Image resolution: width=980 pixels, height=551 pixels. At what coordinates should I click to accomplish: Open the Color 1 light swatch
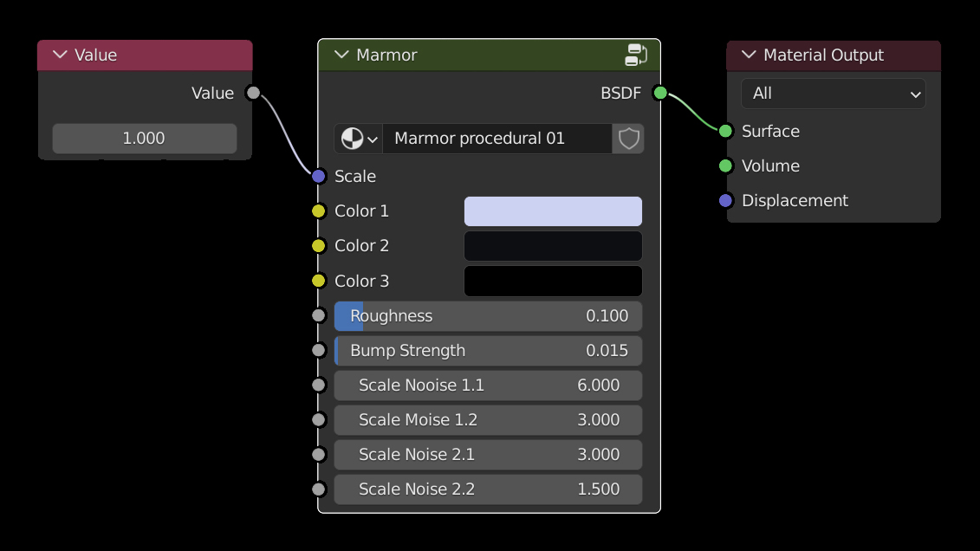tap(553, 211)
